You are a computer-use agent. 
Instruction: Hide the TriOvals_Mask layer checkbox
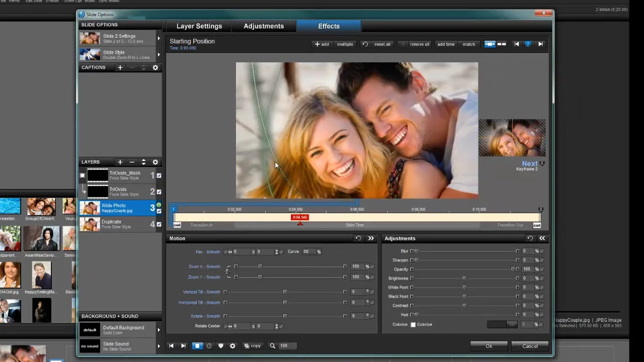pos(159,175)
